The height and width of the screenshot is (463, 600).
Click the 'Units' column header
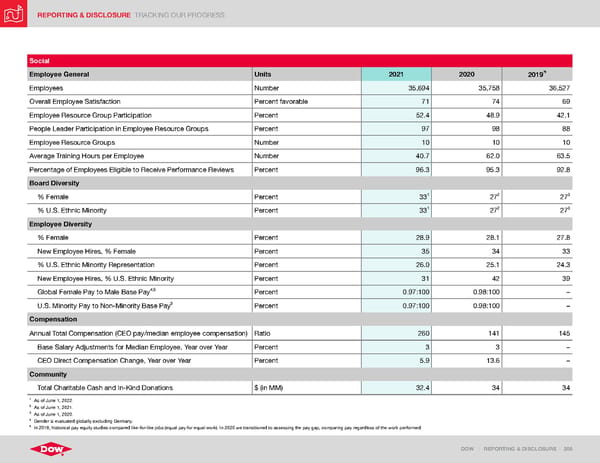pos(262,74)
